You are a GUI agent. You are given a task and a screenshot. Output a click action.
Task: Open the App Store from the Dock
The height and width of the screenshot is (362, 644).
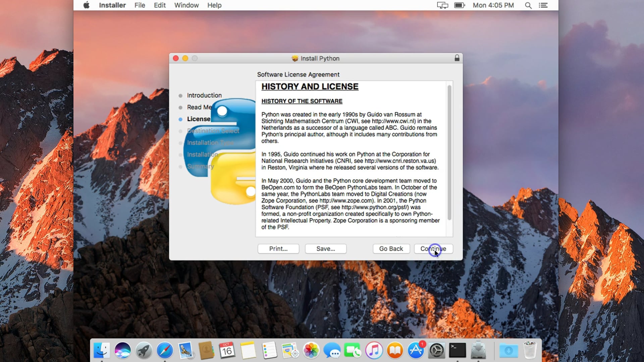click(416, 350)
